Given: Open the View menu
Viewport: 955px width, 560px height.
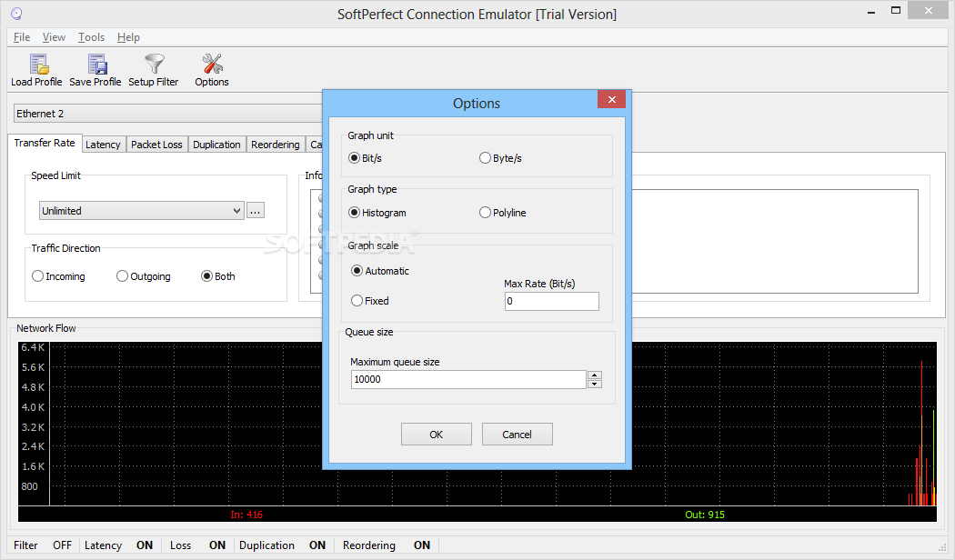Looking at the screenshot, I should [x=54, y=37].
